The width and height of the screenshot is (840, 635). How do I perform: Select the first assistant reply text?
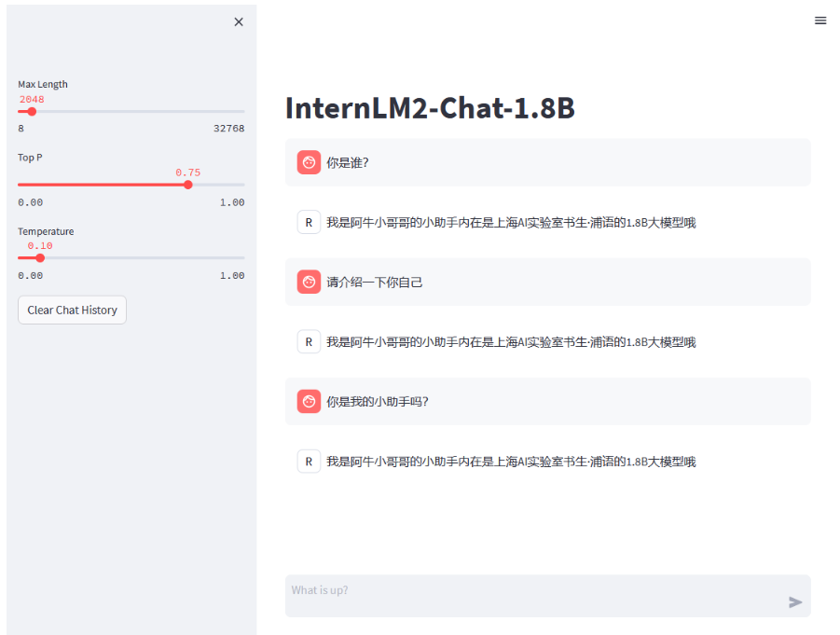coord(510,223)
